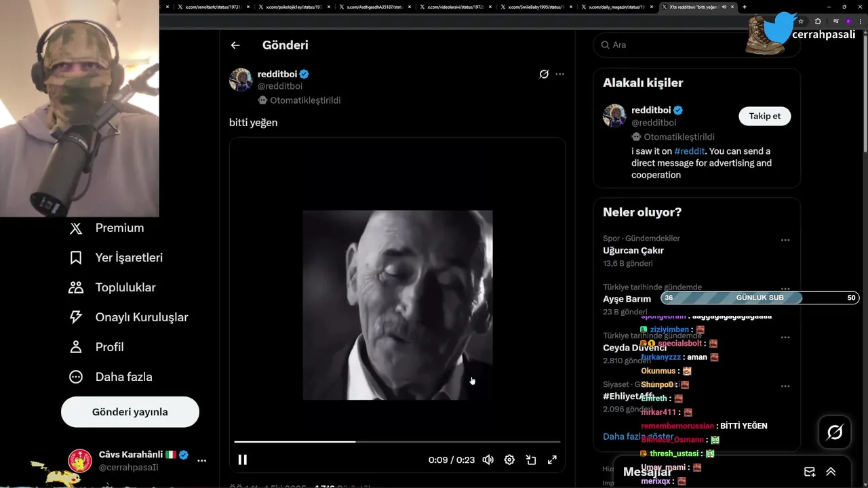Close the active redditboi browser tab
Screen dimensions: 868x488
(x=732, y=7)
